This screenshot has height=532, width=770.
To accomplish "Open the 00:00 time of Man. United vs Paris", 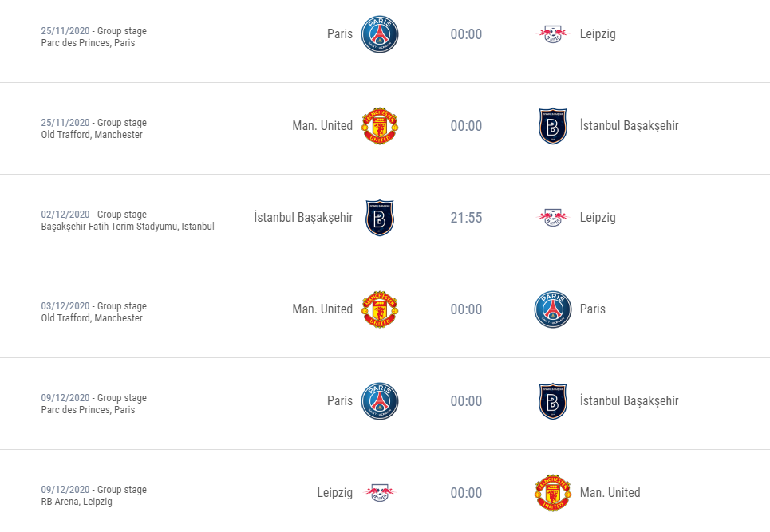I will 466,309.
